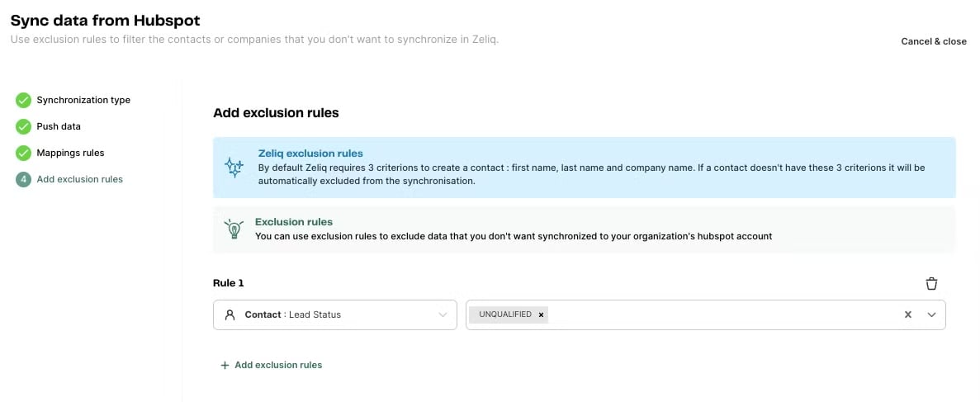The image size is (980, 402).
Task: Clear all selected values in Rule 1
Action: coord(907,315)
